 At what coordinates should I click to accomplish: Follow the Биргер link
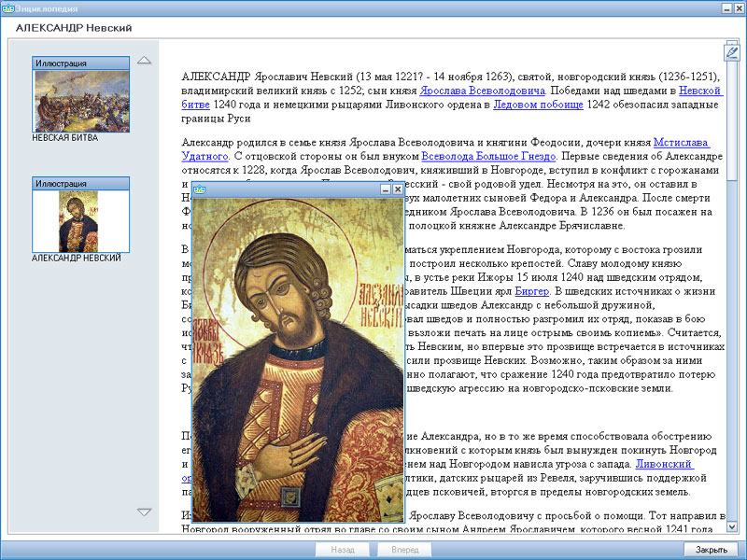click(531, 291)
